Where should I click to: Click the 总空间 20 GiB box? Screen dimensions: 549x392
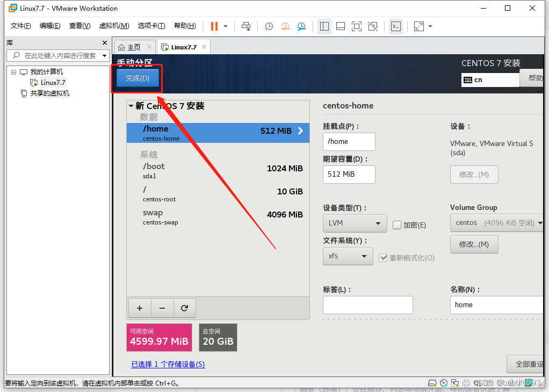pyautogui.click(x=218, y=337)
